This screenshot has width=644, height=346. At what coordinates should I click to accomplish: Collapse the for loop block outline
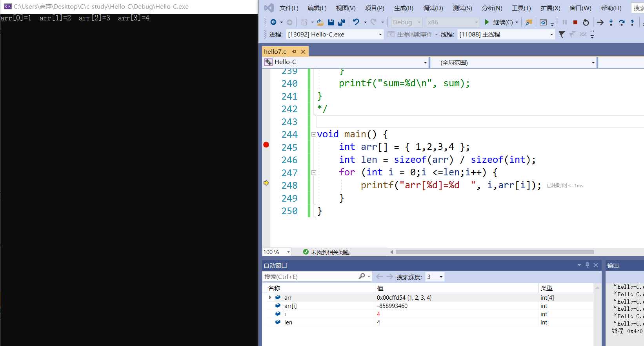[x=313, y=173]
